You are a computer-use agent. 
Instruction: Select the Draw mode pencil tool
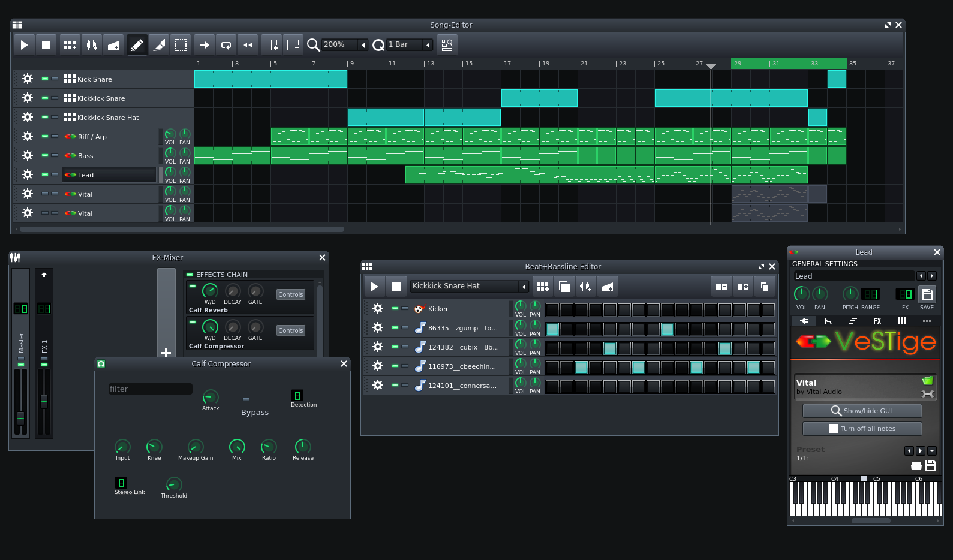(137, 45)
